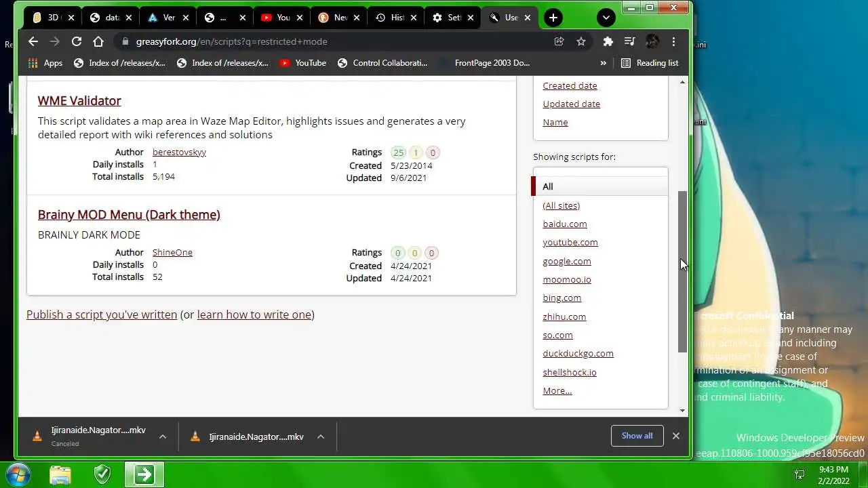This screenshot has height=488, width=868.
Task: Open the WME Validator script
Action: [x=79, y=100]
